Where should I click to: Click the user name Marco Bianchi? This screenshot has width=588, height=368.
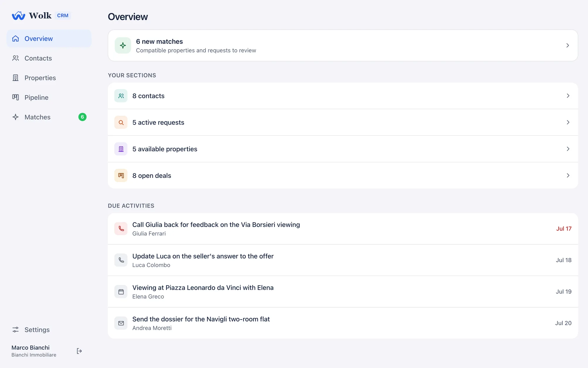[31, 348]
